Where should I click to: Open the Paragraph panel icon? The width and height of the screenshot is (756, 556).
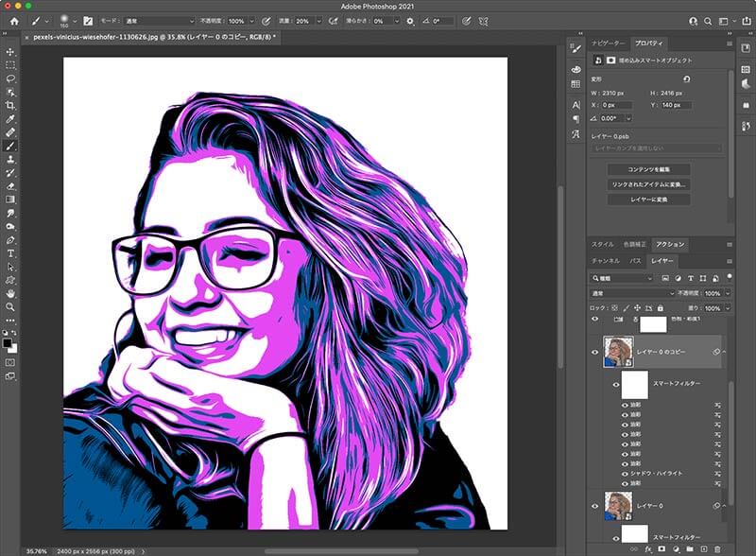coord(576,119)
